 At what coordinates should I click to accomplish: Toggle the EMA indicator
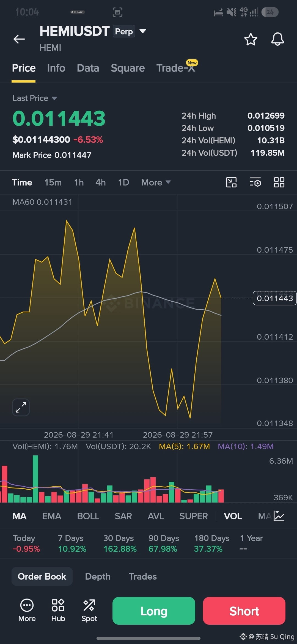point(52,516)
